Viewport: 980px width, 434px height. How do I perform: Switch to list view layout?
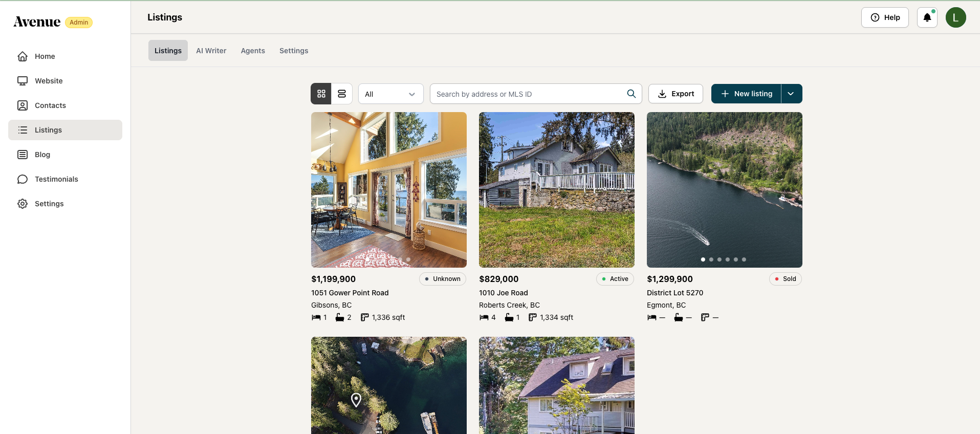(x=342, y=94)
